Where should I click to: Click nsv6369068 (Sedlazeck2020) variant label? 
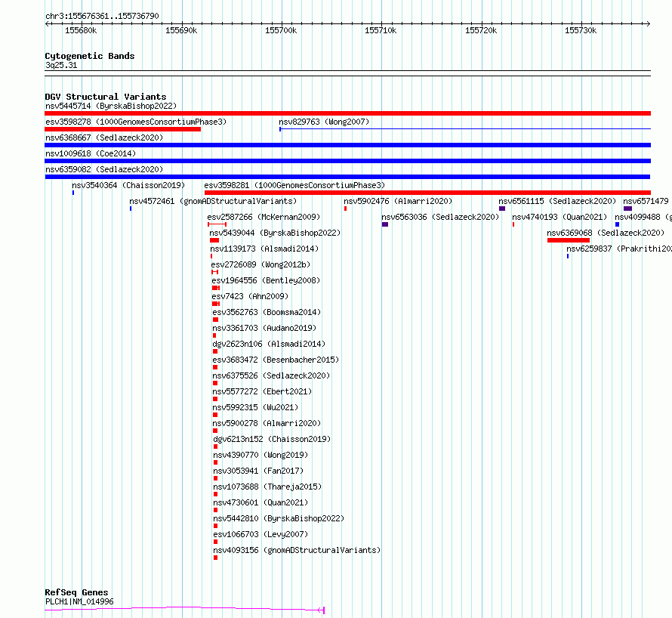[x=606, y=233]
